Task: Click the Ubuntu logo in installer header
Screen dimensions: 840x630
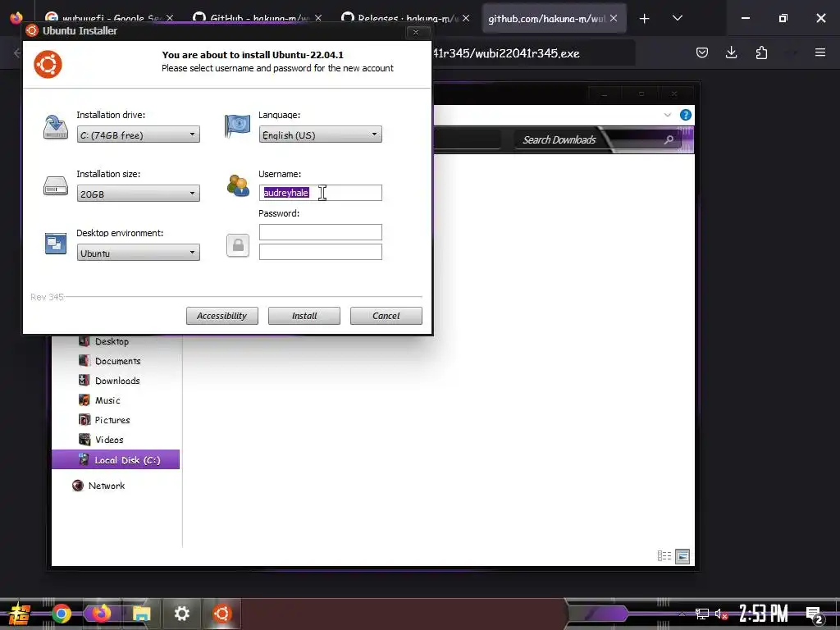Action: pos(48,64)
